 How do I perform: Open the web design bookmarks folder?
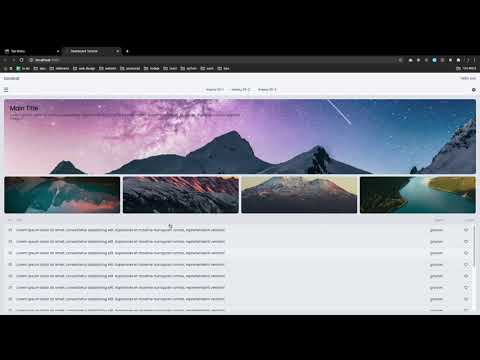84,68
